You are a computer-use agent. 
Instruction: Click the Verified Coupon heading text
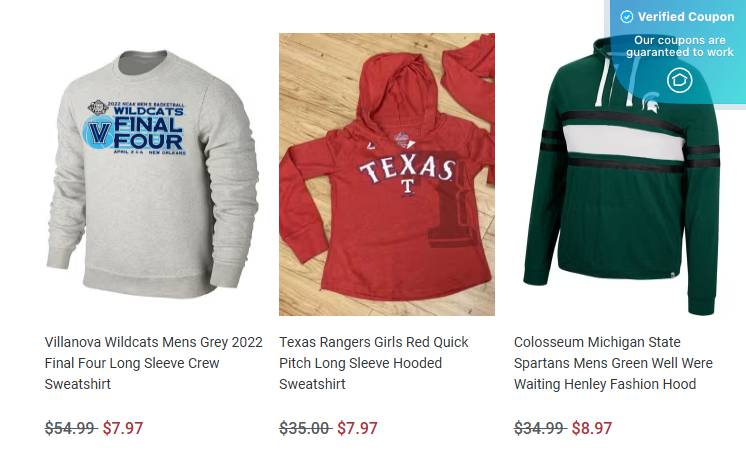(x=686, y=17)
